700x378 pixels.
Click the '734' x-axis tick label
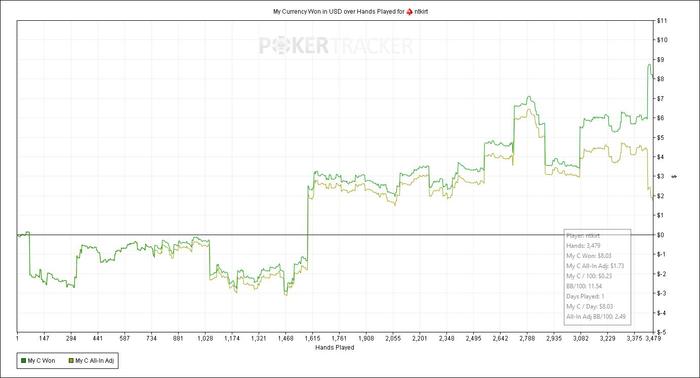pos(151,339)
